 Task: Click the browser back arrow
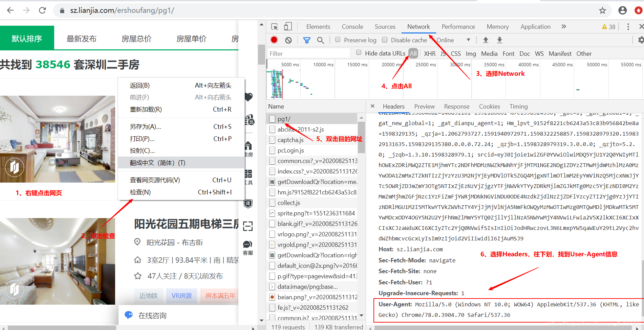[10, 10]
